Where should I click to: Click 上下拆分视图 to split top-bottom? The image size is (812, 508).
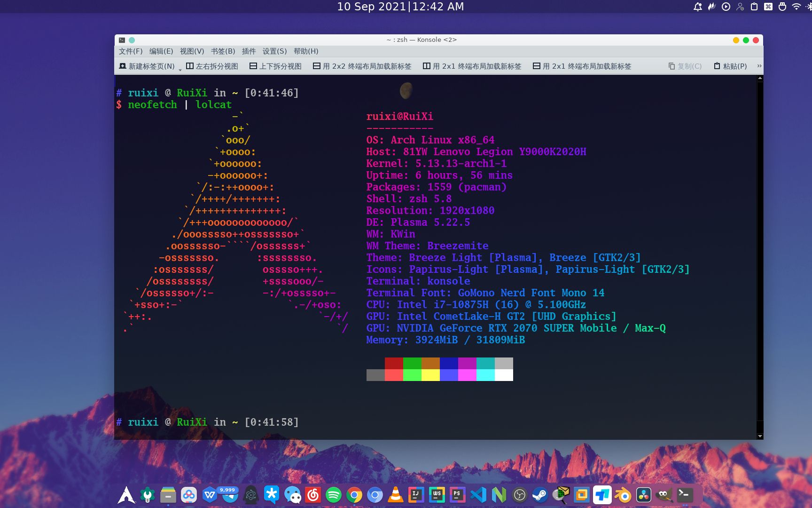275,66
